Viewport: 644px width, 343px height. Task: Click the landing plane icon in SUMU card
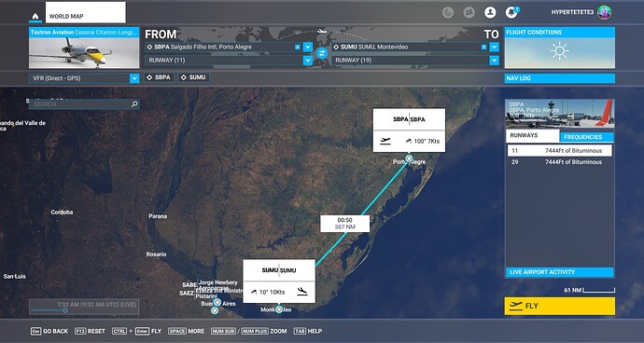[x=302, y=292]
